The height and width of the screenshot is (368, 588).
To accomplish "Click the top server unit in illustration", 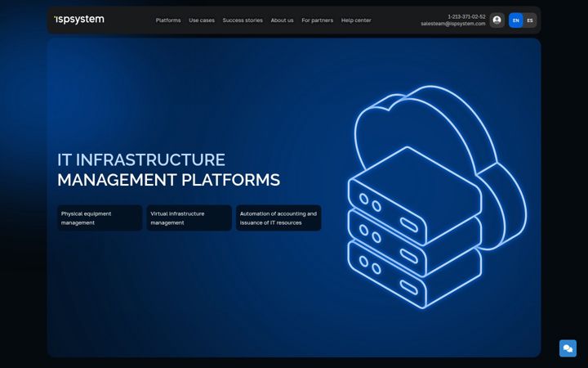I will (x=415, y=196).
